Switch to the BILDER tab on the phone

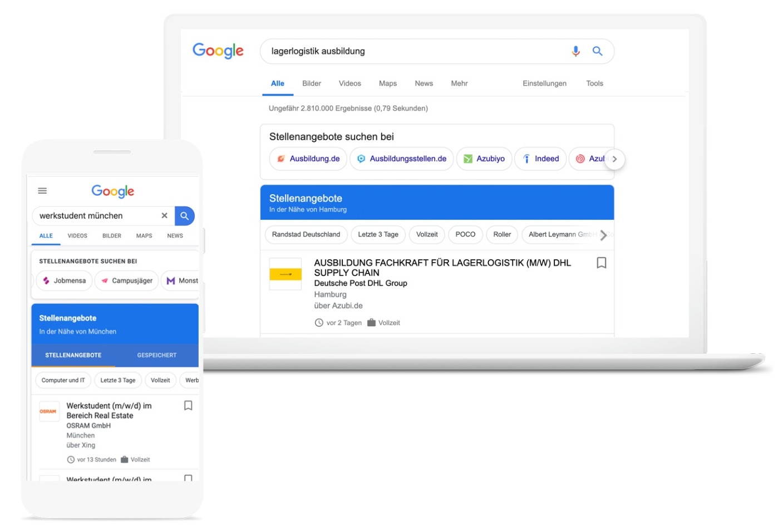112,236
